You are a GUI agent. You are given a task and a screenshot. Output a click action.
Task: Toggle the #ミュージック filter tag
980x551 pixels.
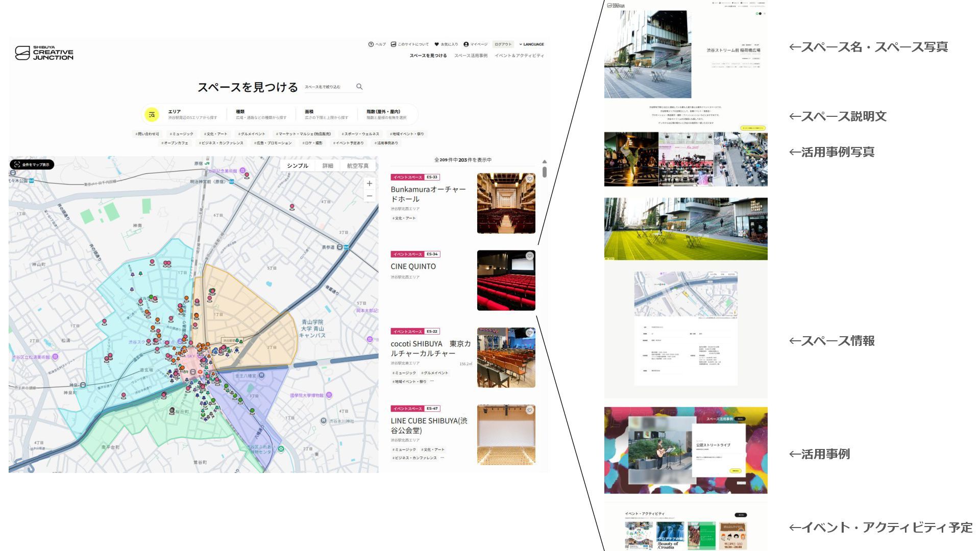pos(182,134)
